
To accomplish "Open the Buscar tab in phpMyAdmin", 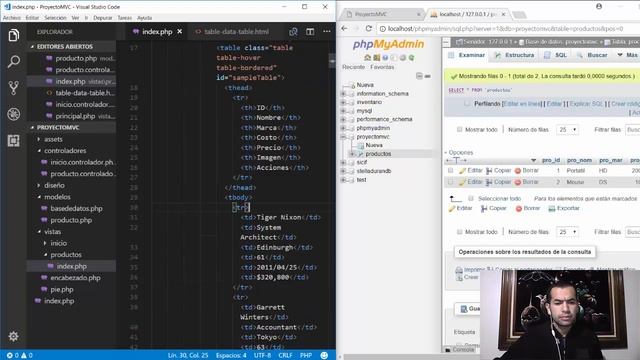I will pos(592,55).
